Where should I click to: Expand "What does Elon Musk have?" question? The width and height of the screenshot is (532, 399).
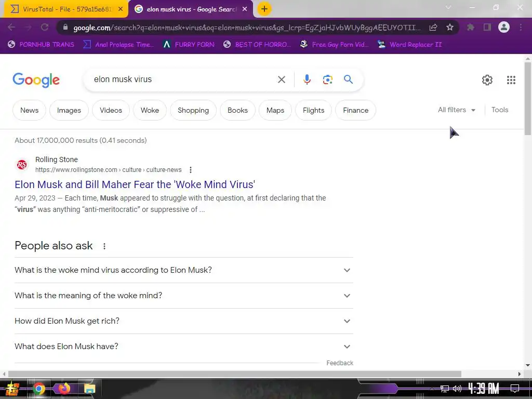tap(184, 347)
